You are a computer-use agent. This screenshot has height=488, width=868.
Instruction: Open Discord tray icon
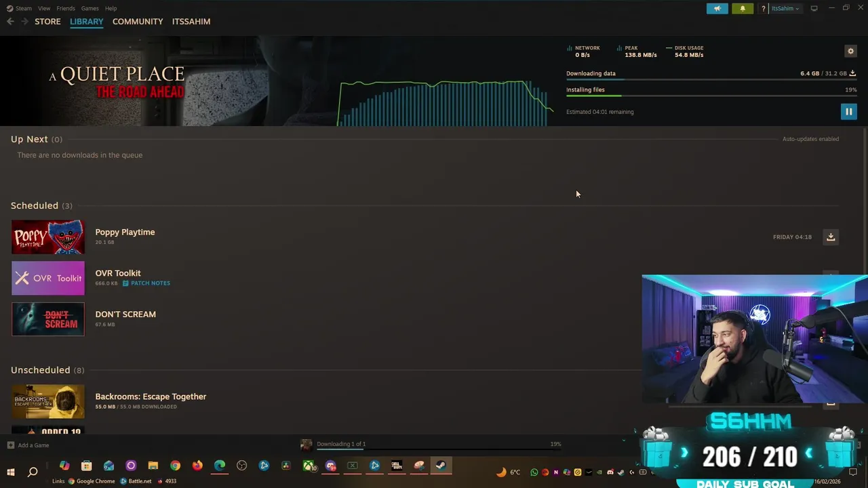pos(610,472)
